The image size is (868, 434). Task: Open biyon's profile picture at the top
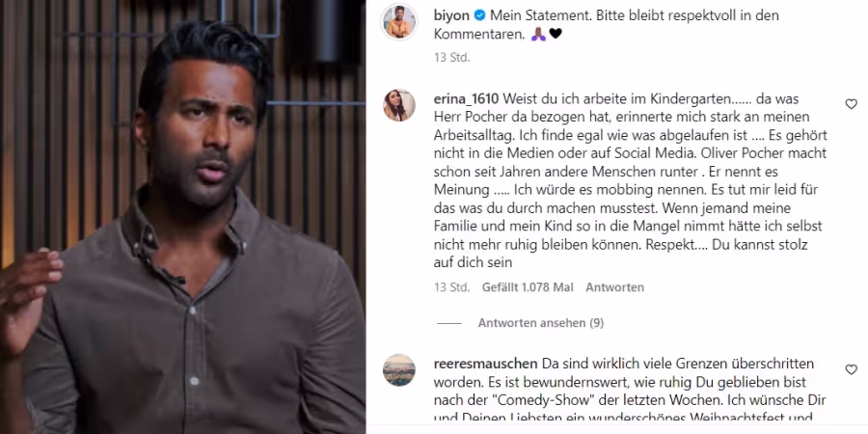[x=398, y=21]
